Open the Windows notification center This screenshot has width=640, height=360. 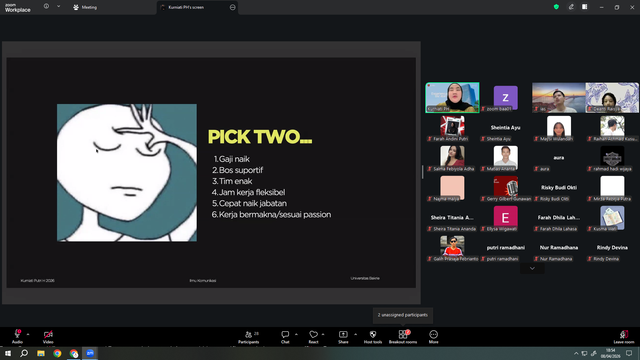click(629, 353)
